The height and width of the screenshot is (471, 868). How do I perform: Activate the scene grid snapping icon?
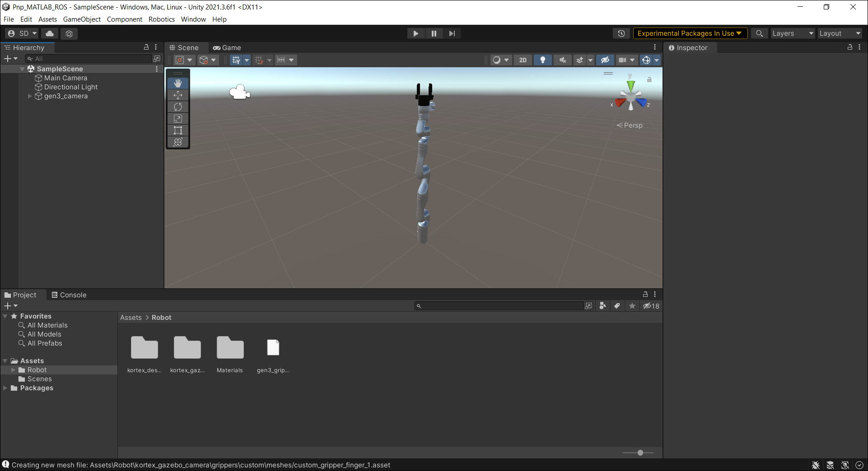260,60
